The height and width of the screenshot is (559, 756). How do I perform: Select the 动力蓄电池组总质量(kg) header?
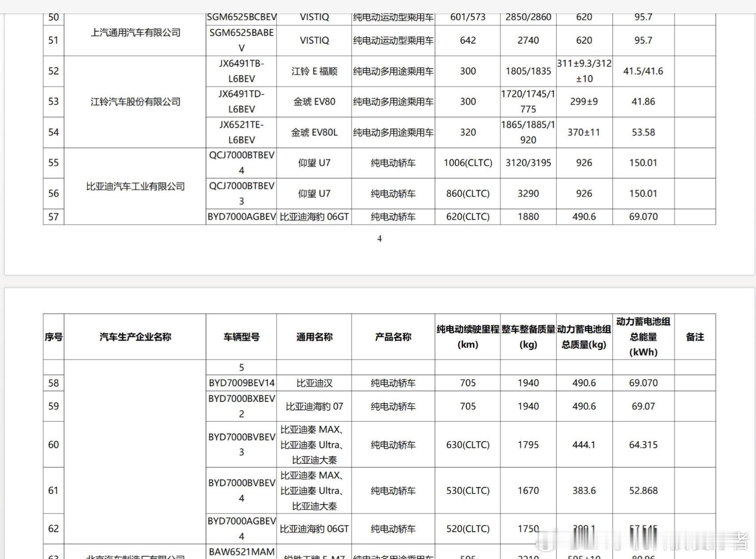[x=584, y=337]
